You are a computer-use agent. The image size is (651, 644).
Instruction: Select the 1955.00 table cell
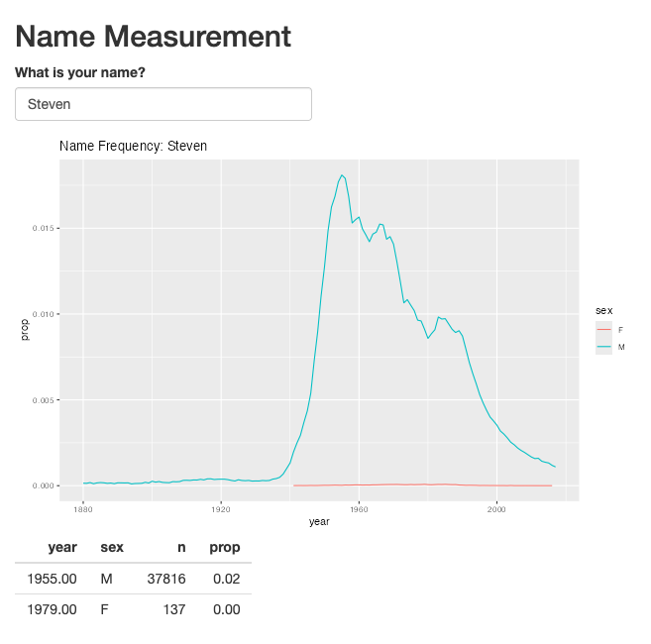52,579
